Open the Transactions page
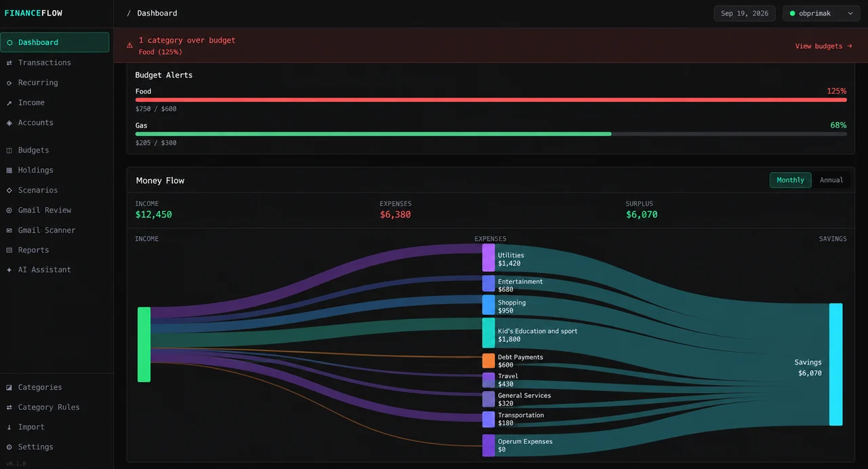 pyautogui.click(x=55, y=62)
